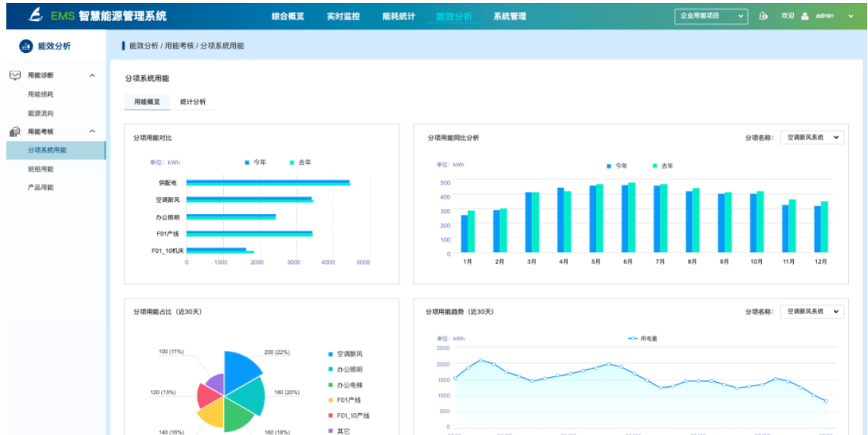
Task: Open the 企业用能项目 project dropdown
Action: point(711,16)
